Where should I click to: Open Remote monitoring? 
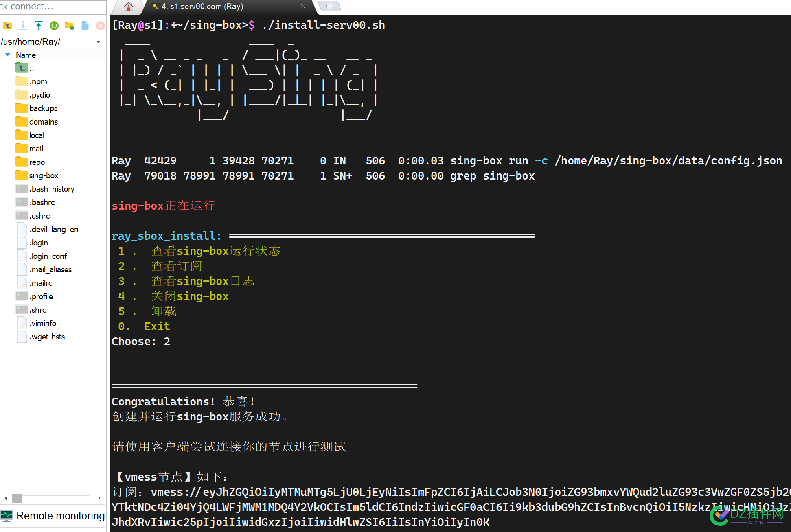pyautogui.click(x=53, y=516)
